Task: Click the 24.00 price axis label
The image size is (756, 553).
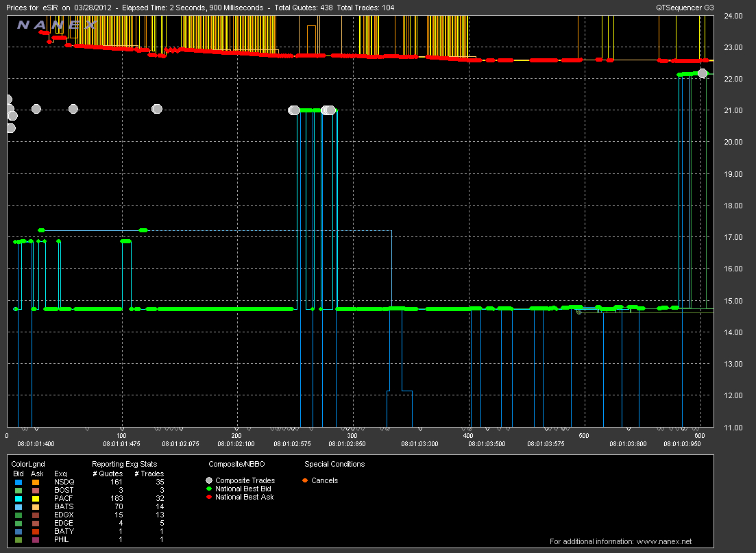Action: (x=733, y=16)
